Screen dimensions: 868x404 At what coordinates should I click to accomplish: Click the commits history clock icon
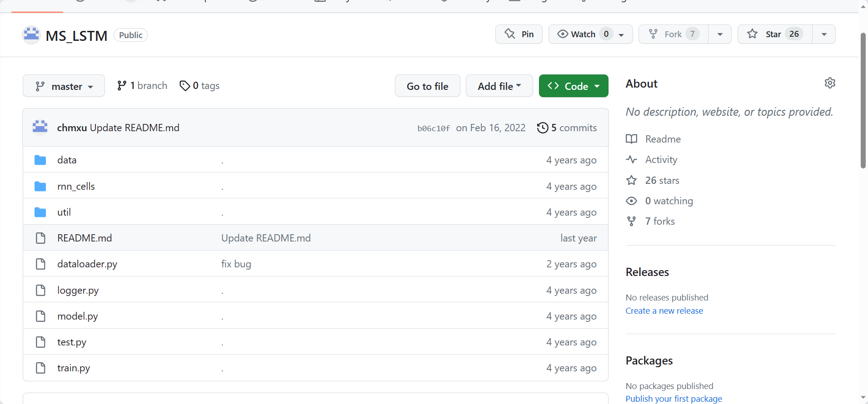coord(543,128)
